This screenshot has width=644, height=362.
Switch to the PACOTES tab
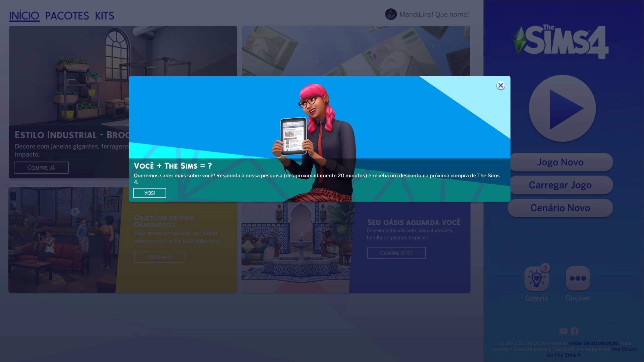click(67, 16)
